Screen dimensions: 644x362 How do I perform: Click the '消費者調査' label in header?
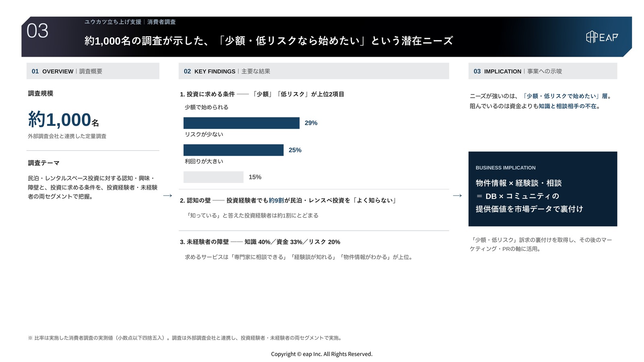(x=161, y=22)
